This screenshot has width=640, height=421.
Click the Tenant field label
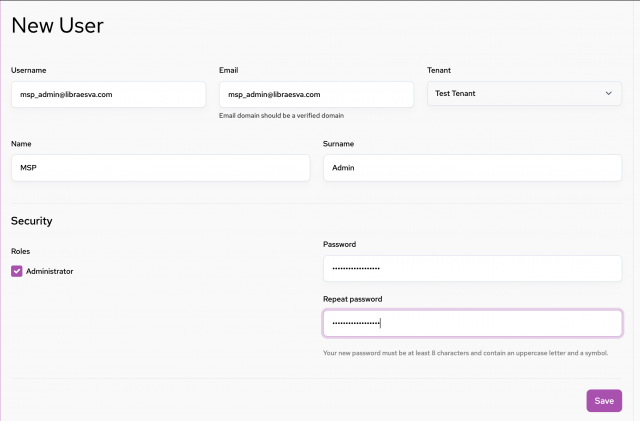point(439,70)
